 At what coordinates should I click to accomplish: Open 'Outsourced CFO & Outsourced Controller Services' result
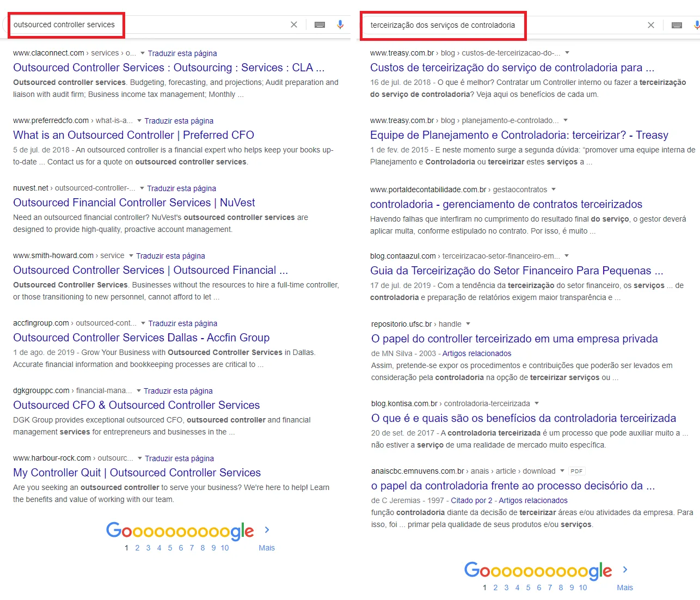(137, 405)
